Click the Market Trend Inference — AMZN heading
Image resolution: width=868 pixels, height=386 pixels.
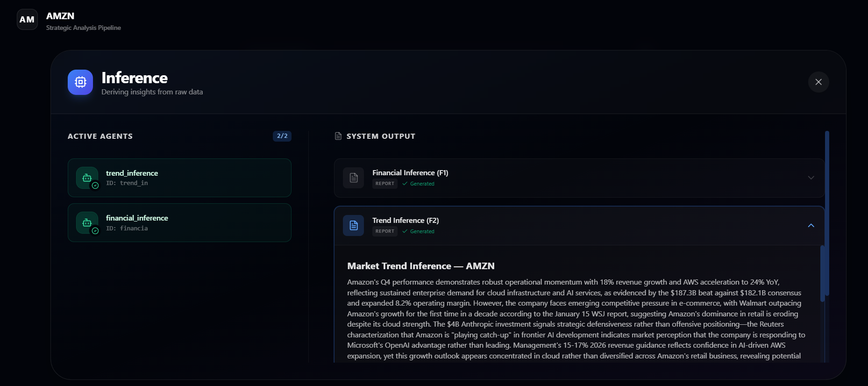pyautogui.click(x=421, y=266)
